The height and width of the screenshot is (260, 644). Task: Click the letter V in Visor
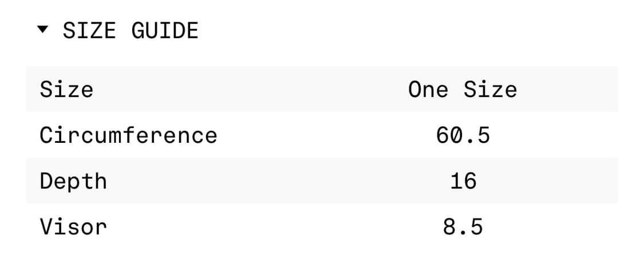pos(47,227)
